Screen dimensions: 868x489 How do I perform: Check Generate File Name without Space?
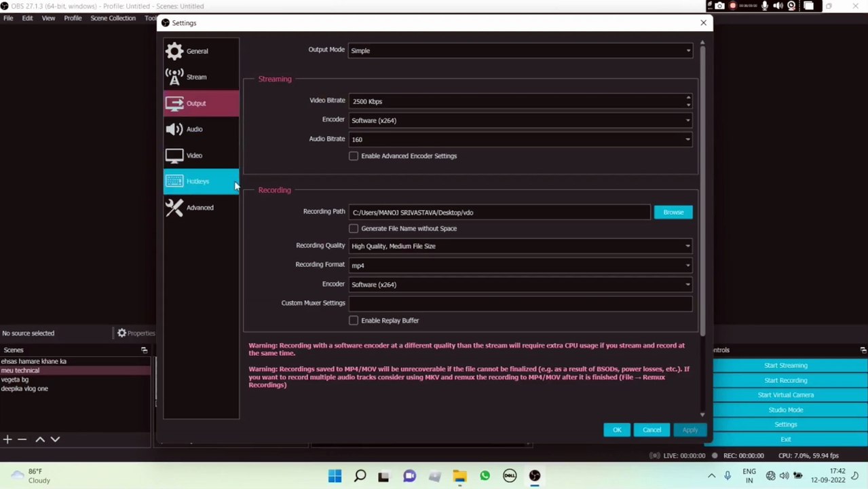point(354,228)
